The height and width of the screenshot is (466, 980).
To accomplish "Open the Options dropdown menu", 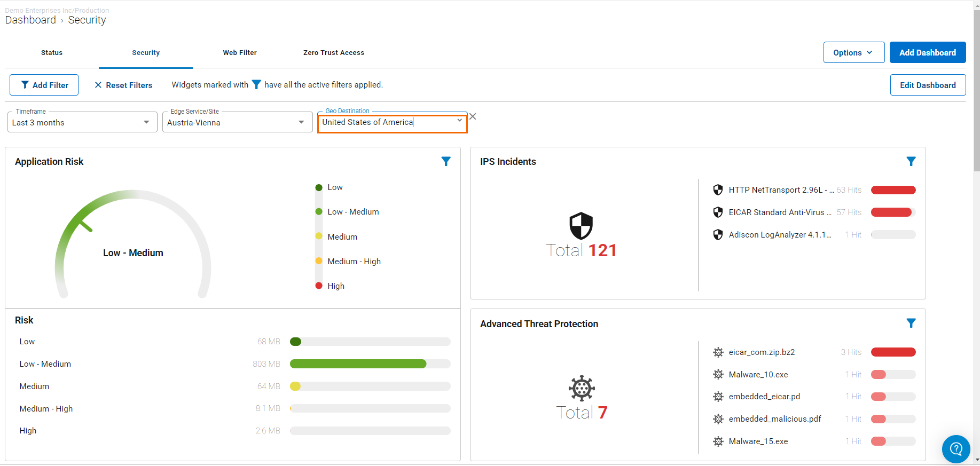I will click(853, 52).
